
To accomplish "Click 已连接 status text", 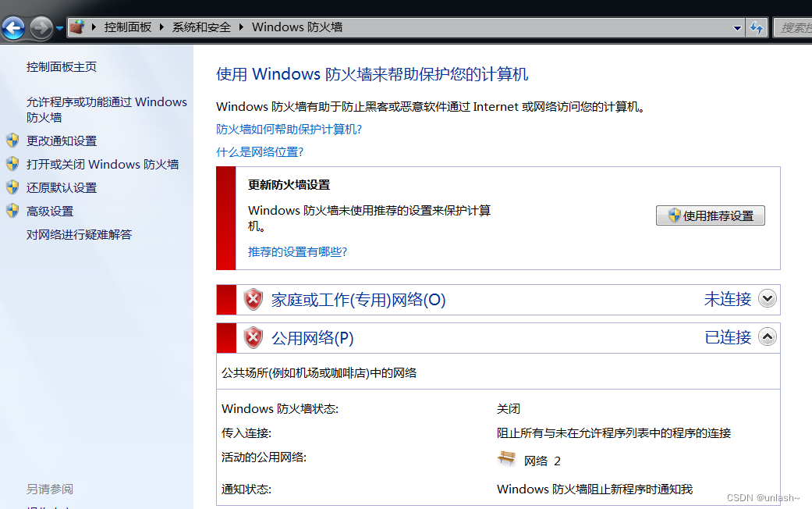I will [728, 337].
